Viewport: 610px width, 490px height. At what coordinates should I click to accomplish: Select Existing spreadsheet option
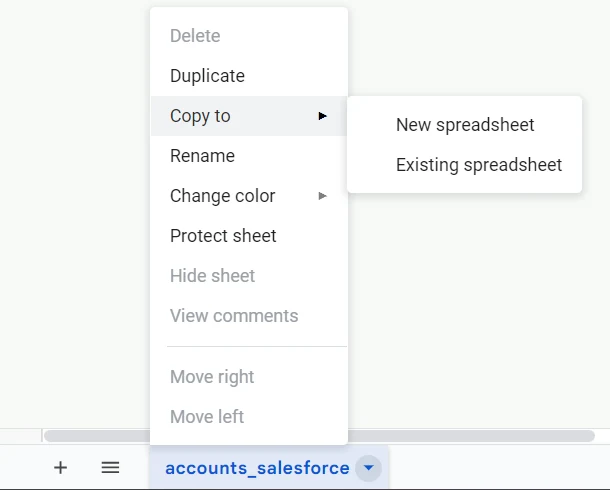click(465, 165)
